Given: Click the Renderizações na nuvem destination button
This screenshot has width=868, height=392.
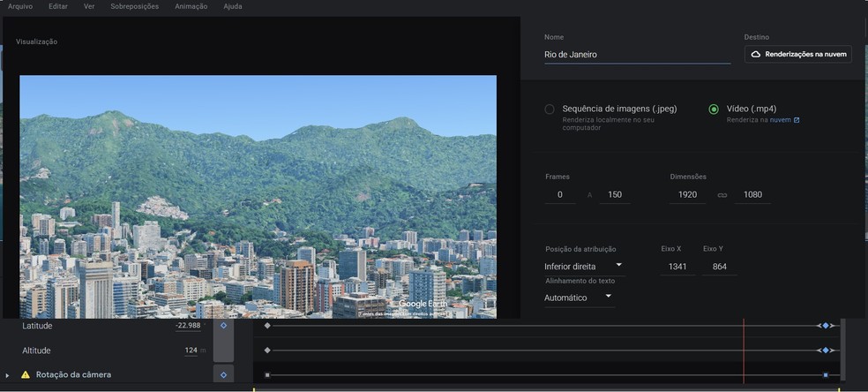Looking at the screenshot, I should point(797,54).
